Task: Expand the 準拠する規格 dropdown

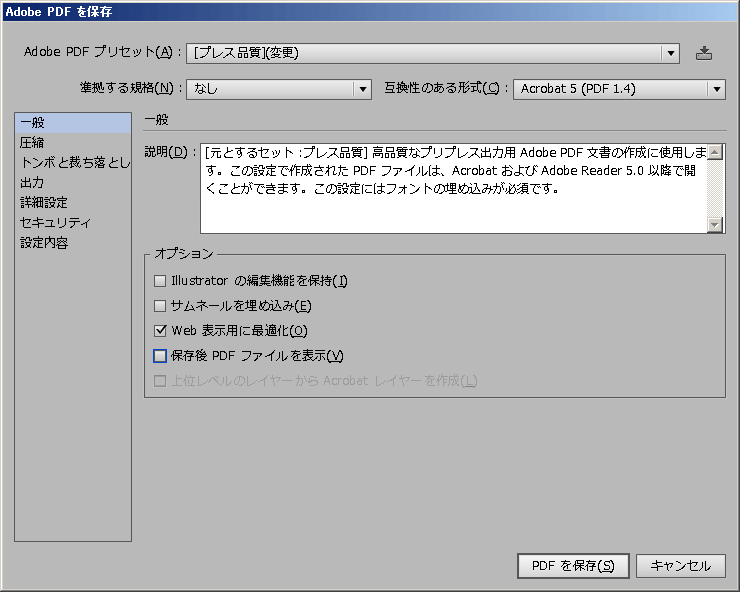Action: (279, 89)
